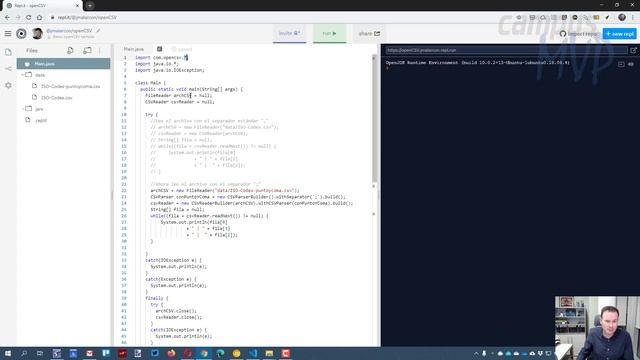Click the icon beside Main.java tab
Viewport: 640px width, 360px height.
[160, 49]
